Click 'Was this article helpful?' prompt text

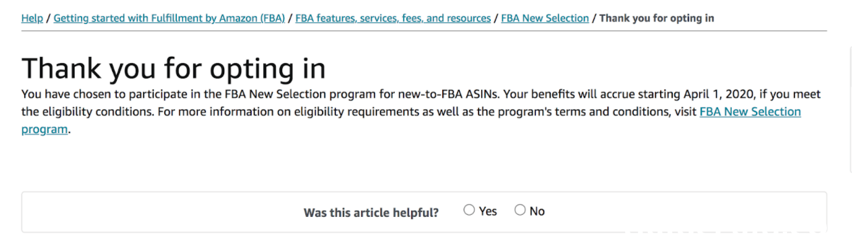point(371,213)
